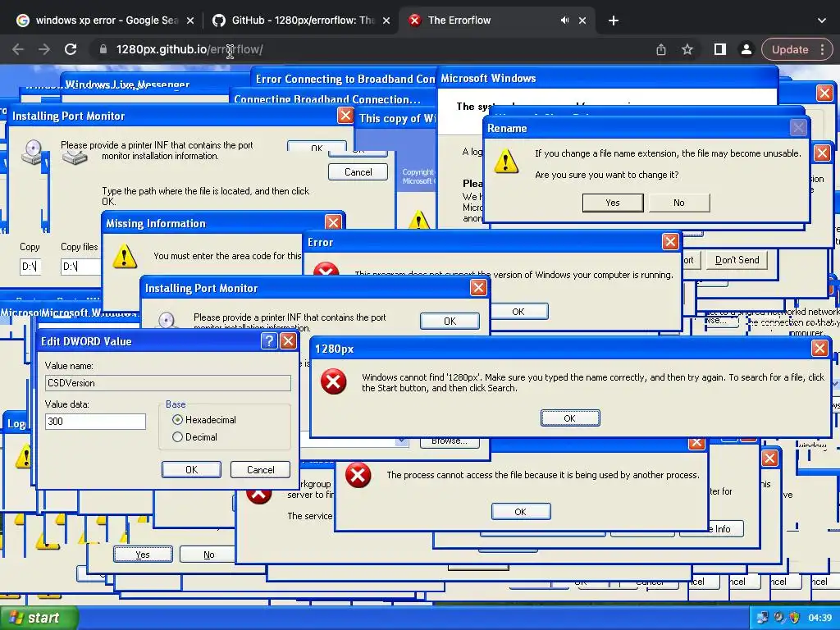
Task: View site info lock icon
Action: (x=103, y=49)
